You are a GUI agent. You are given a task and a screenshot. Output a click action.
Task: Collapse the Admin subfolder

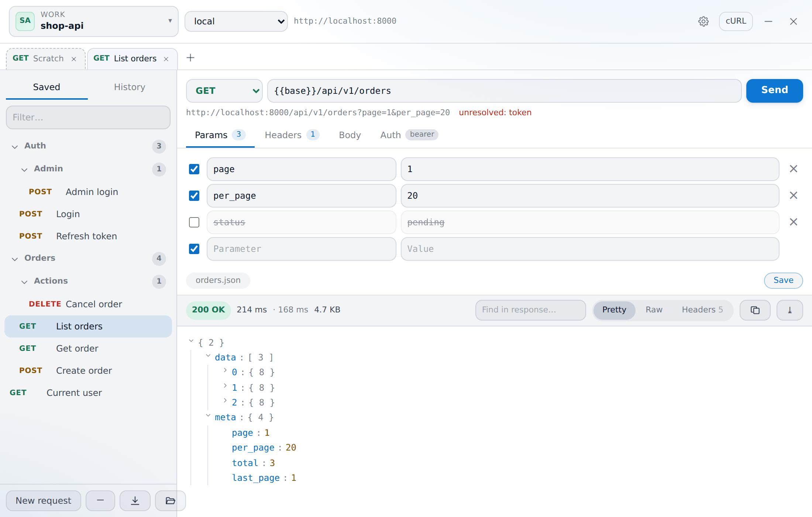[24, 170]
